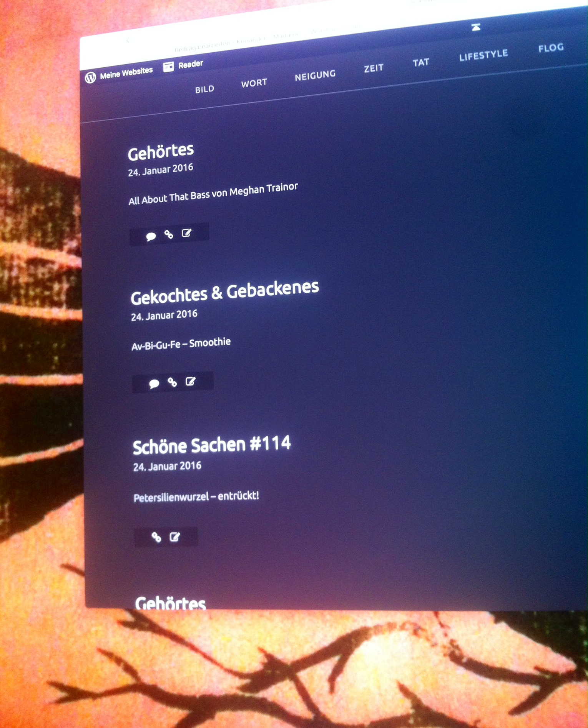This screenshot has height=728, width=588.
Task: Click the WordPress logo in the admin bar
Action: (90, 77)
